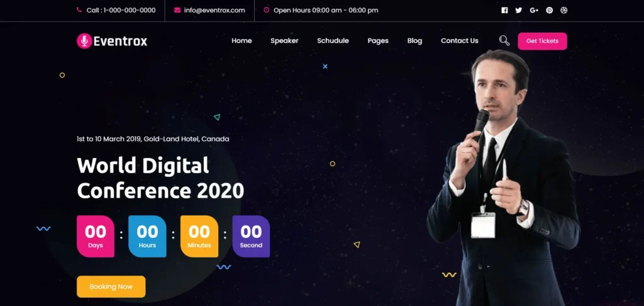This screenshot has height=306, width=644.
Task: Open the Pinterest social icon
Action: [x=549, y=10]
